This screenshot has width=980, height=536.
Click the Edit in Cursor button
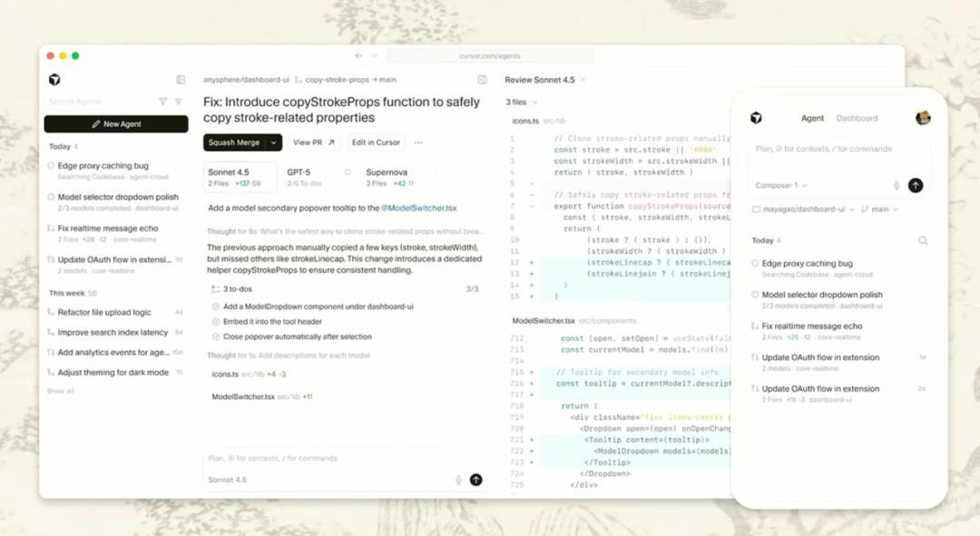point(376,142)
